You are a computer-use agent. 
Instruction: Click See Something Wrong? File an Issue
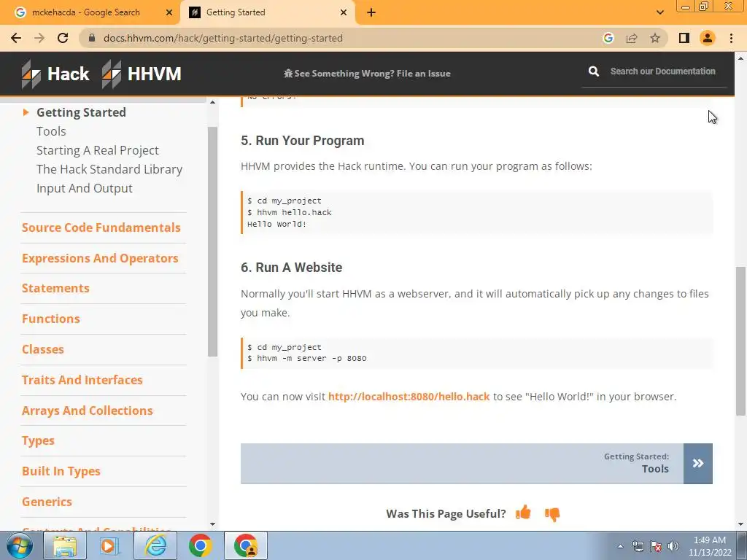click(x=367, y=74)
